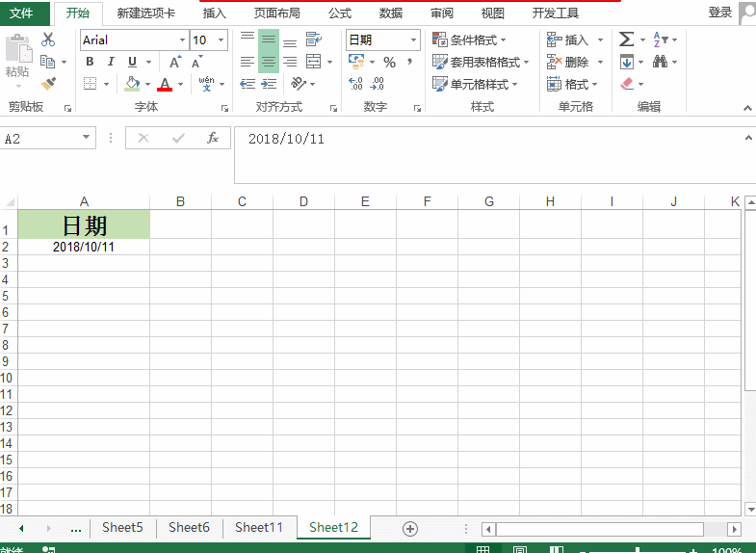Screen dimensions: 756x553
Task: Open the underline style dropdown arrow
Action: pos(148,63)
